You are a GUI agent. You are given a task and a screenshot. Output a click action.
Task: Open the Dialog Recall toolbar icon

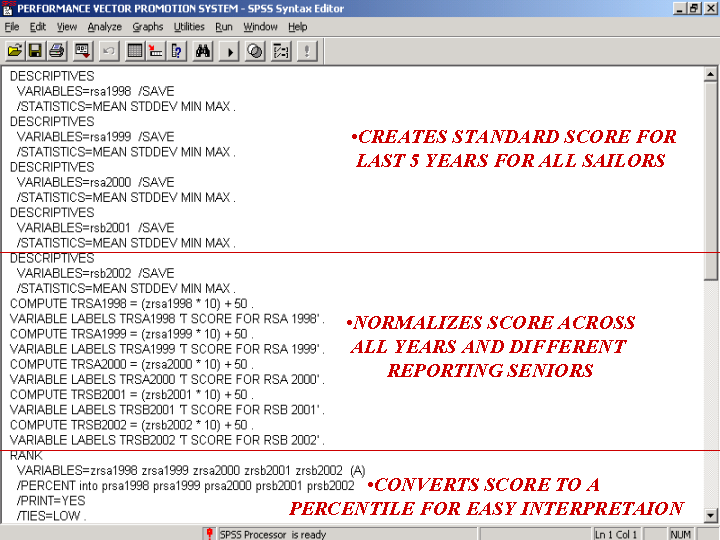(83, 51)
